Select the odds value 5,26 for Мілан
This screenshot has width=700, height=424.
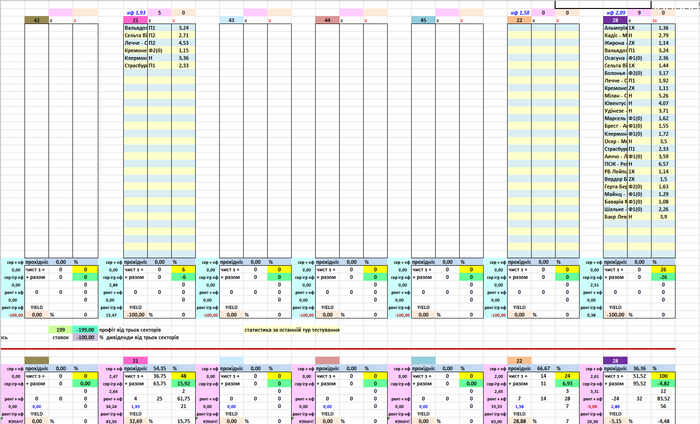(663, 96)
